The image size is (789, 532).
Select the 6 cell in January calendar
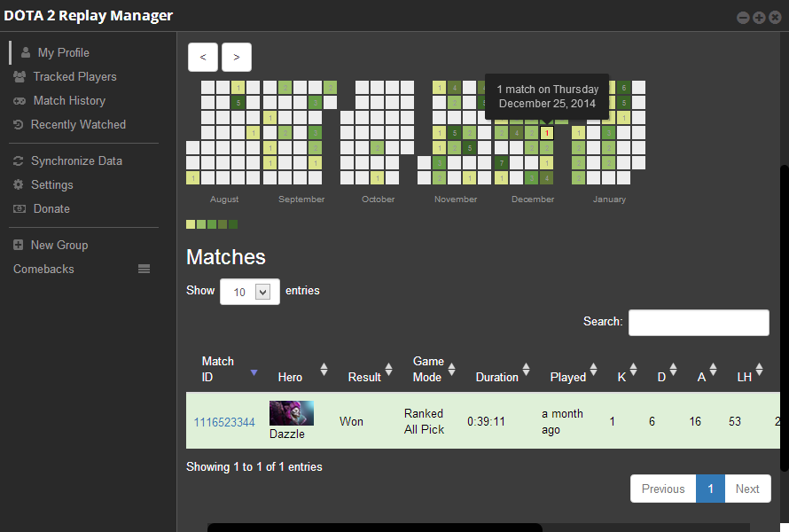click(623, 88)
